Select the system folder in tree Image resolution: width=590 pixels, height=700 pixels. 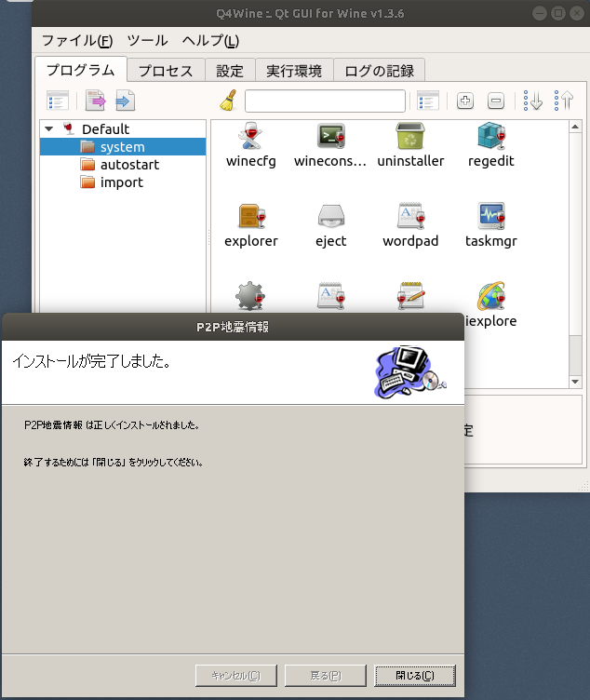coord(122,147)
